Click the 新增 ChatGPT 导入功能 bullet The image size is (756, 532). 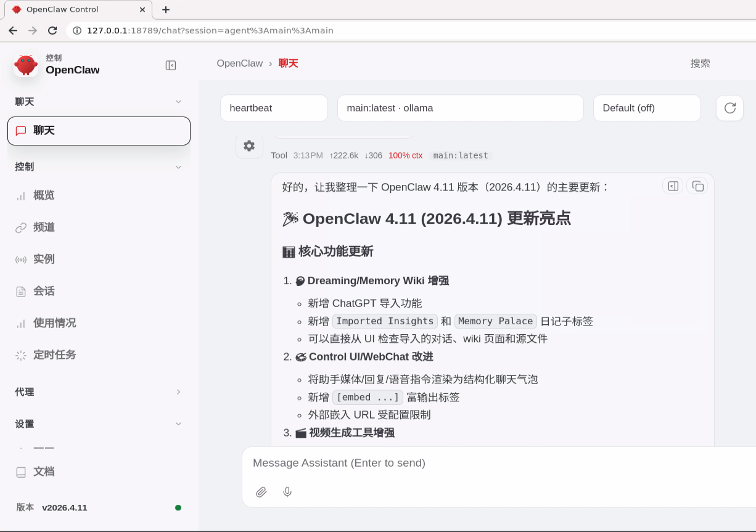coord(365,303)
